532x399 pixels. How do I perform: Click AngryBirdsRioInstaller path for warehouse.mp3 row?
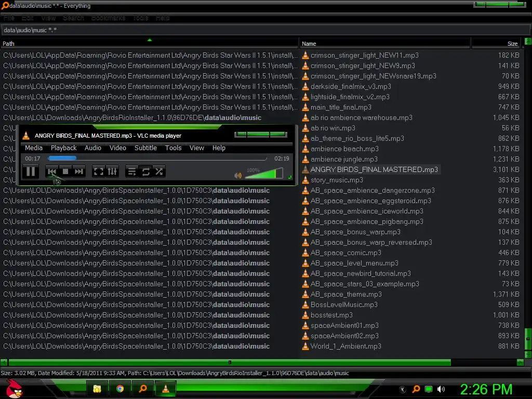pyautogui.click(x=132, y=118)
